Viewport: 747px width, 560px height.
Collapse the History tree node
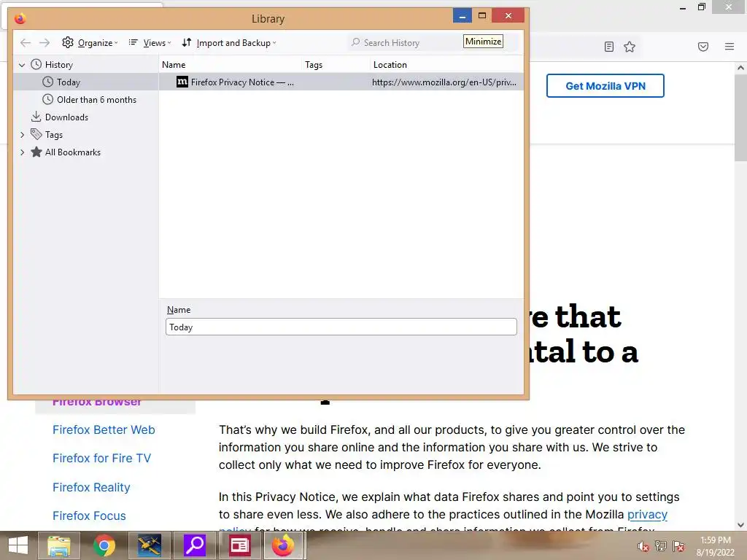point(22,65)
